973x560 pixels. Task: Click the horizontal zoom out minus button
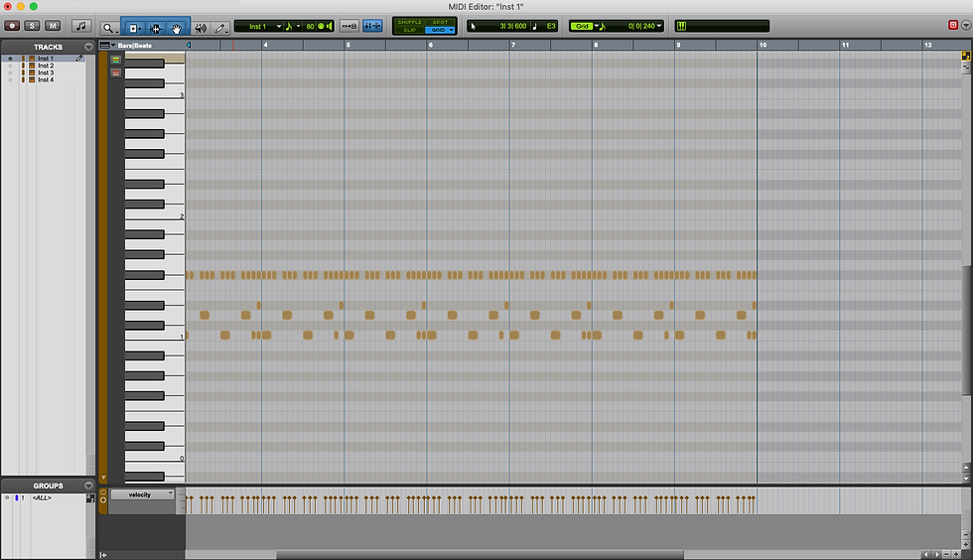pos(947,554)
